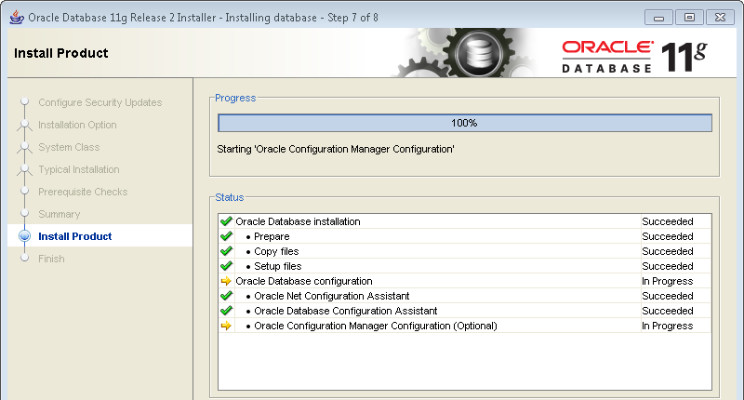
Task: Click the Oracle Database configuration row text
Action: (304, 281)
